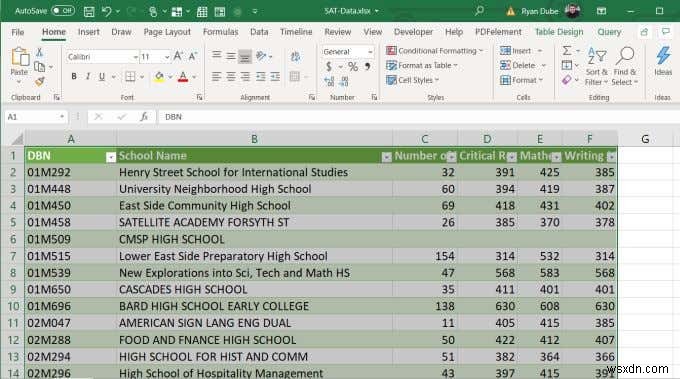Decrease font size with smaller A icon

pos(193,56)
